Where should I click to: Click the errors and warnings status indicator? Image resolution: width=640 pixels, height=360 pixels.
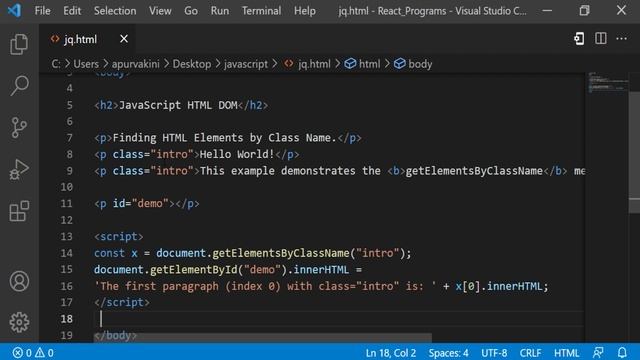coord(33,353)
